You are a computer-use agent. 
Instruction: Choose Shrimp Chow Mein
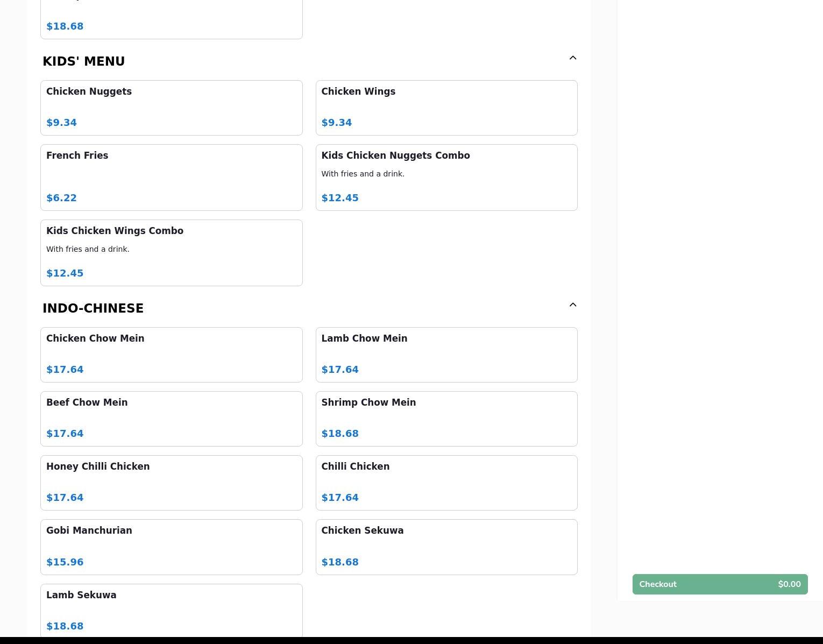pyautogui.click(x=446, y=419)
